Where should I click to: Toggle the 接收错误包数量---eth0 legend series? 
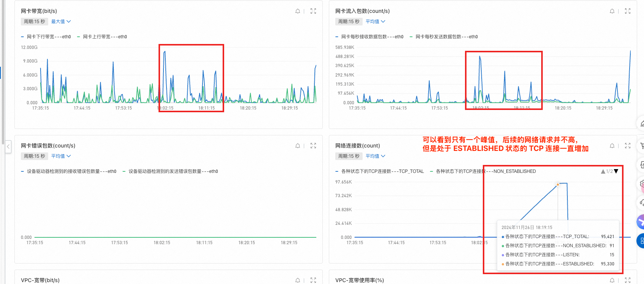69,171
